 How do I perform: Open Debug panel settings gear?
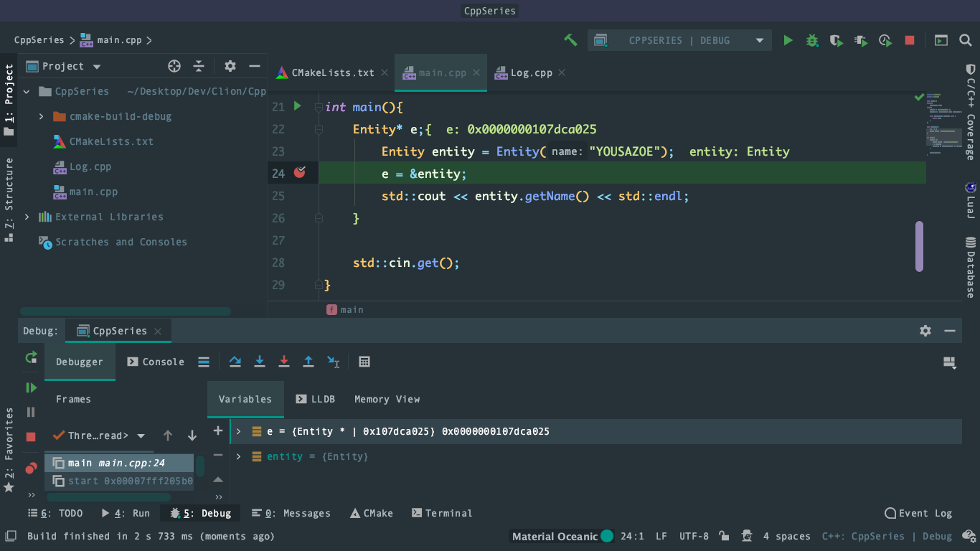[925, 331]
